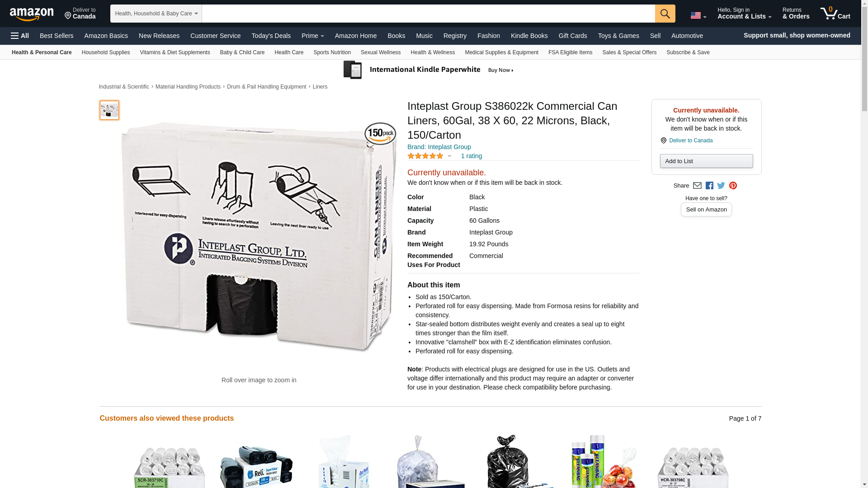Share product on Pinterest icon
This screenshot has height=488, width=868.
[733, 186]
